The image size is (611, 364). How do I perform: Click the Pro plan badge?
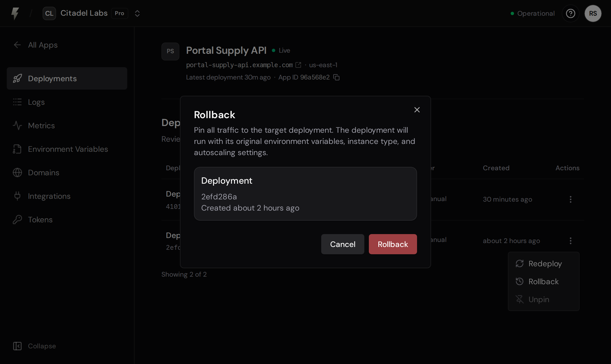click(120, 13)
